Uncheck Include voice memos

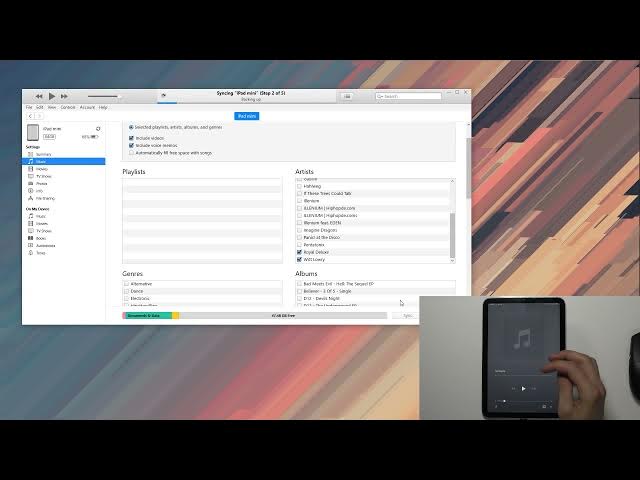[x=131, y=146]
